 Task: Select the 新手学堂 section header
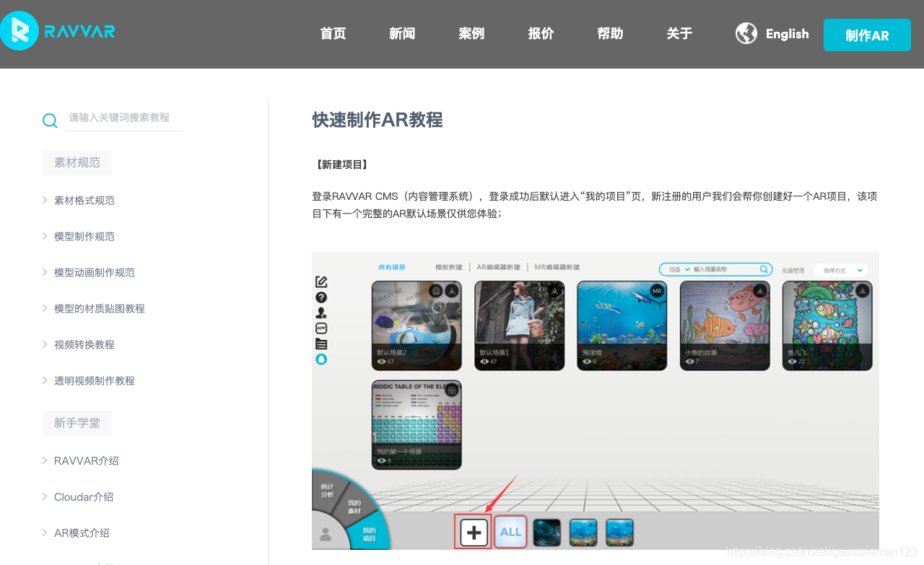pos(77,424)
